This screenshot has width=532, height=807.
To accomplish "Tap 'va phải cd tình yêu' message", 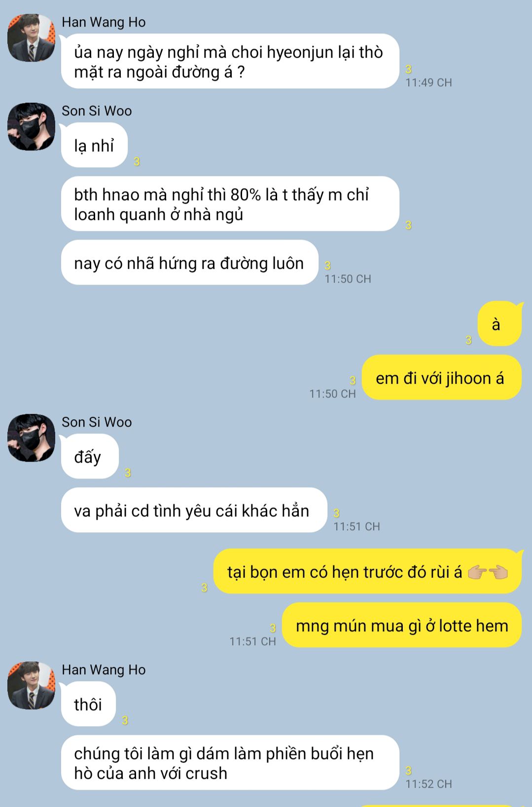I will point(194,511).
